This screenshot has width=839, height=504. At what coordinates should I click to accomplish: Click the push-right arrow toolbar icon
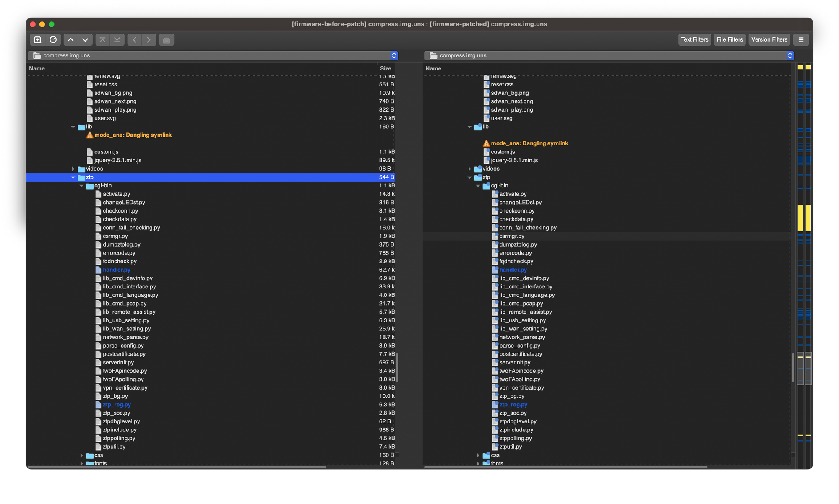[x=149, y=40]
